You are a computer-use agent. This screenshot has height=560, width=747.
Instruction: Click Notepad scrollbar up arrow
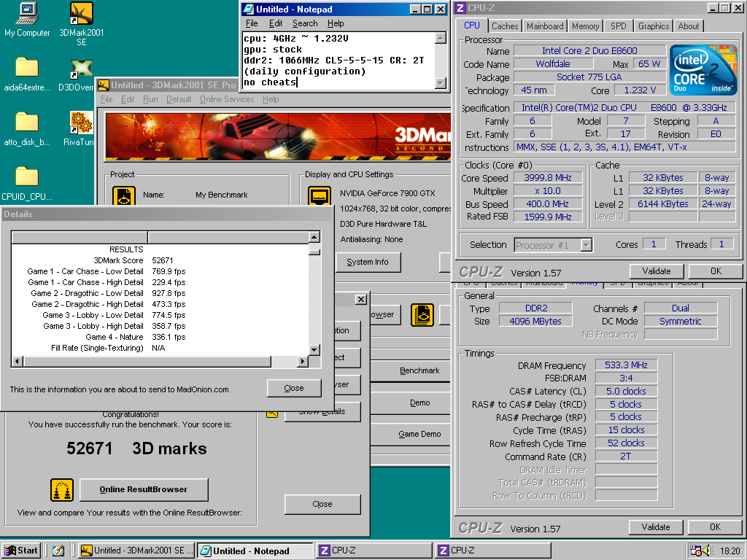440,38
